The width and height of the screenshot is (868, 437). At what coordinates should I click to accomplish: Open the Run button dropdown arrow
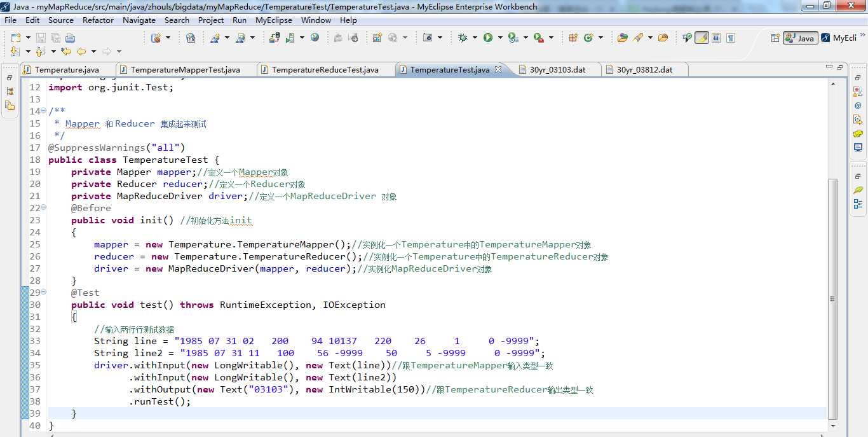pos(499,38)
